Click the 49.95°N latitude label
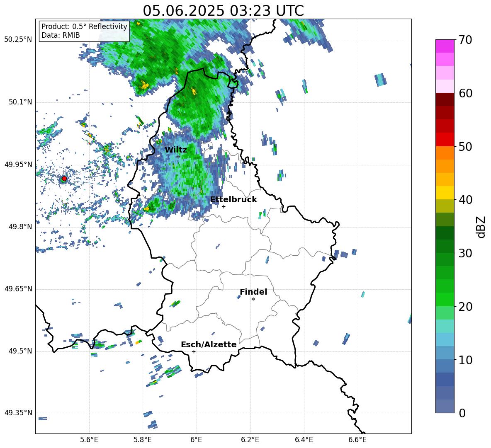This screenshot has height=448, width=491. (18, 165)
